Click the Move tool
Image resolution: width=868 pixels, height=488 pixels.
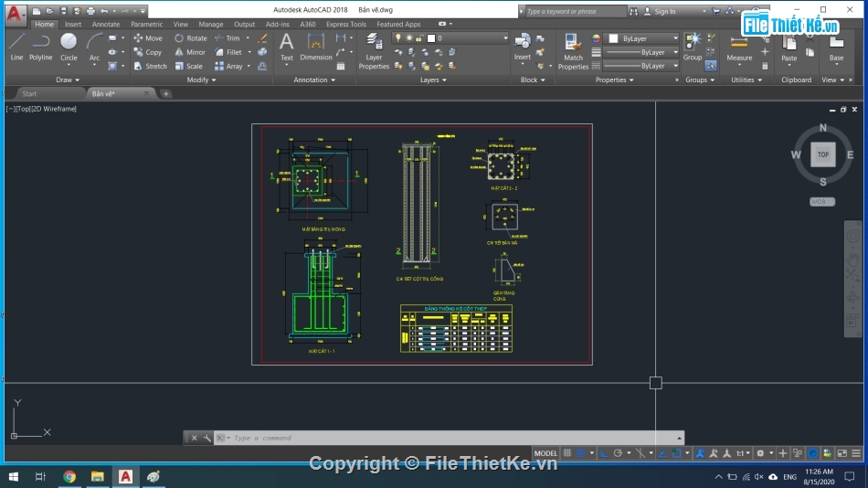[x=148, y=38]
